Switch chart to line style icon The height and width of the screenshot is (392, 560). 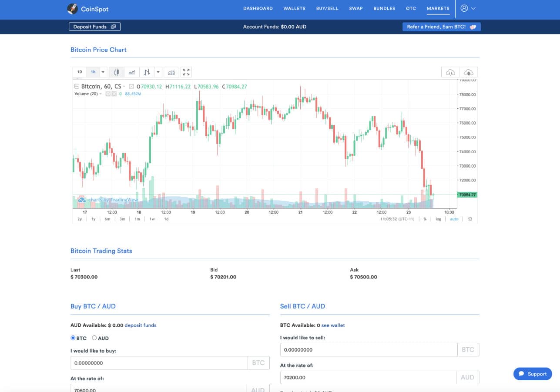click(132, 72)
